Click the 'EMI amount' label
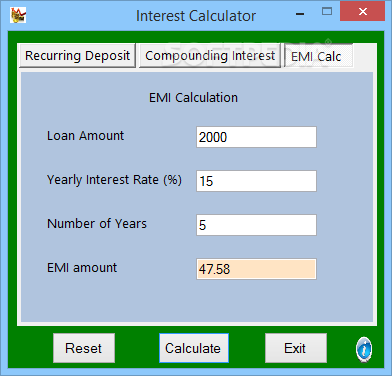This screenshot has height=376, width=392. coord(82,268)
